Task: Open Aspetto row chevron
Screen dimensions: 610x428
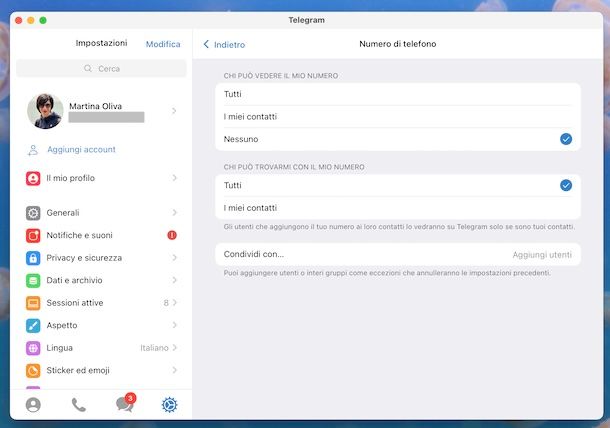Action: [174, 325]
